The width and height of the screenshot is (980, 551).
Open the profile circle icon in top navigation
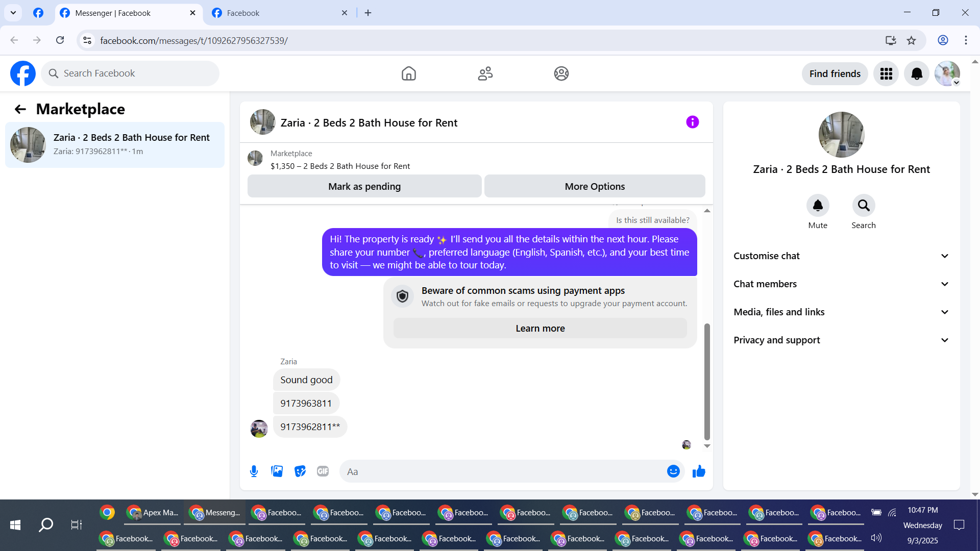(x=561, y=73)
